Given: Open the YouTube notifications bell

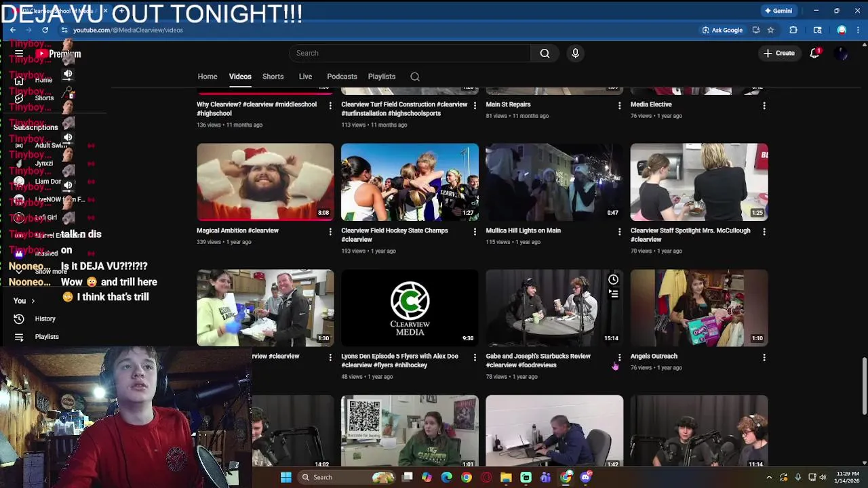Looking at the screenshot, I should click(814, 53).
